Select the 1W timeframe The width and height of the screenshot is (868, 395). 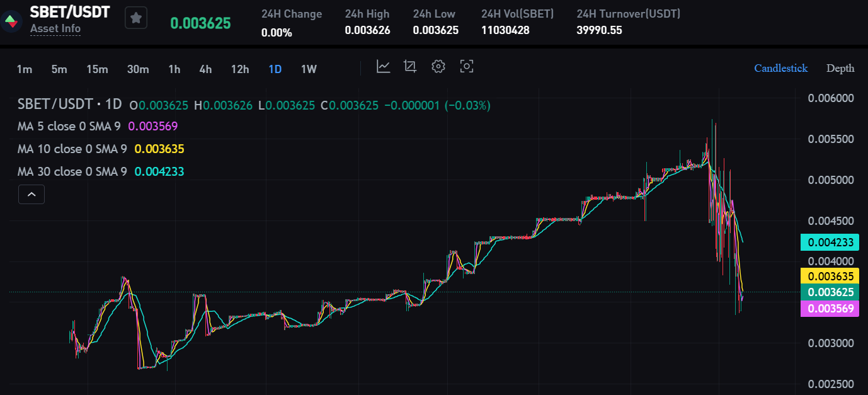click(x=309, y=69)
